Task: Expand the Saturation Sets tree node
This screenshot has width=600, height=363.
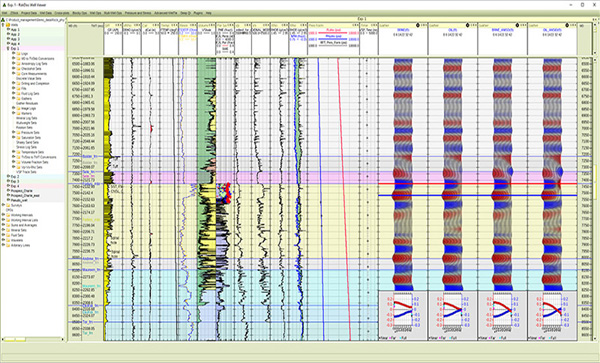Action: (x=14, y=138)
